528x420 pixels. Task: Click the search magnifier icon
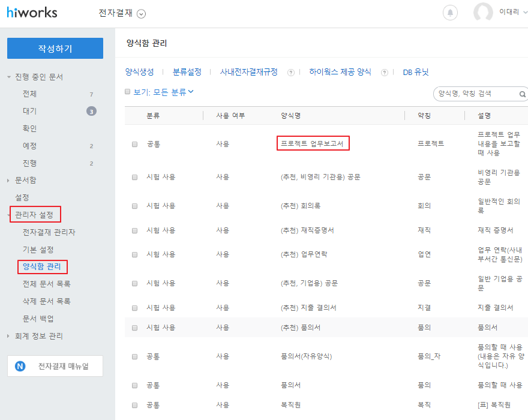[522, 94]
